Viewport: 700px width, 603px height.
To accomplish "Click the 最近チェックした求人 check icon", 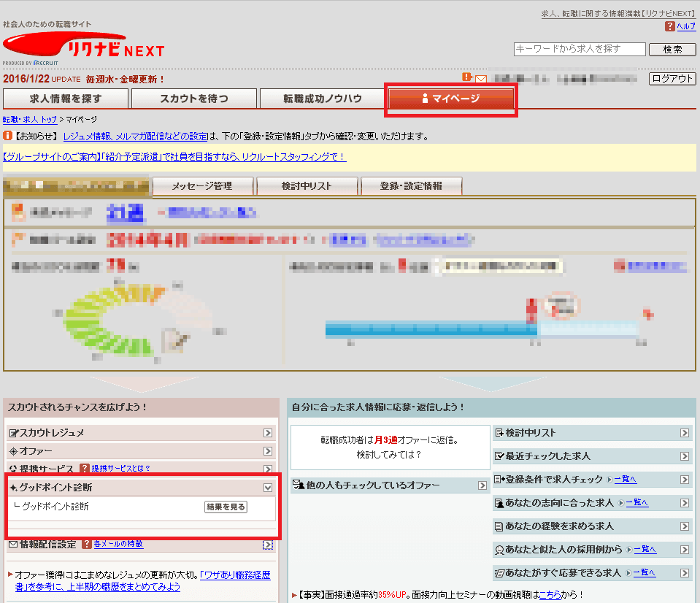I will click(x=499, y=456).
